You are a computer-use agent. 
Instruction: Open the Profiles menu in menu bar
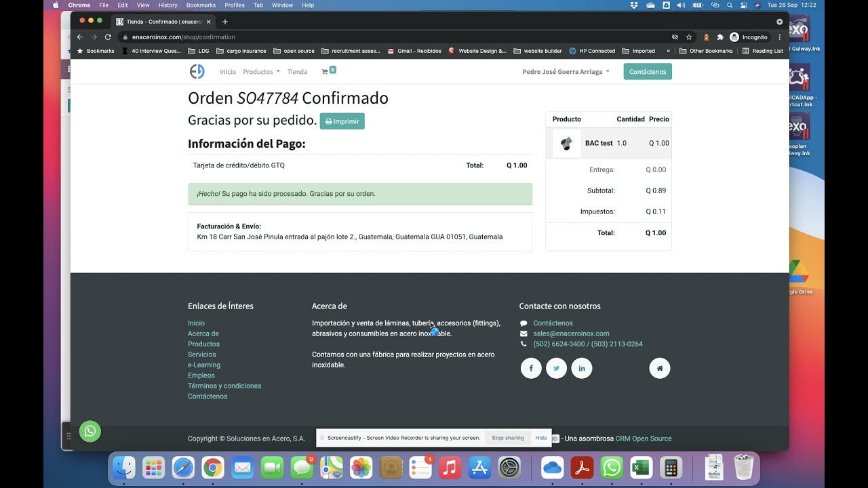pos(235,5)
